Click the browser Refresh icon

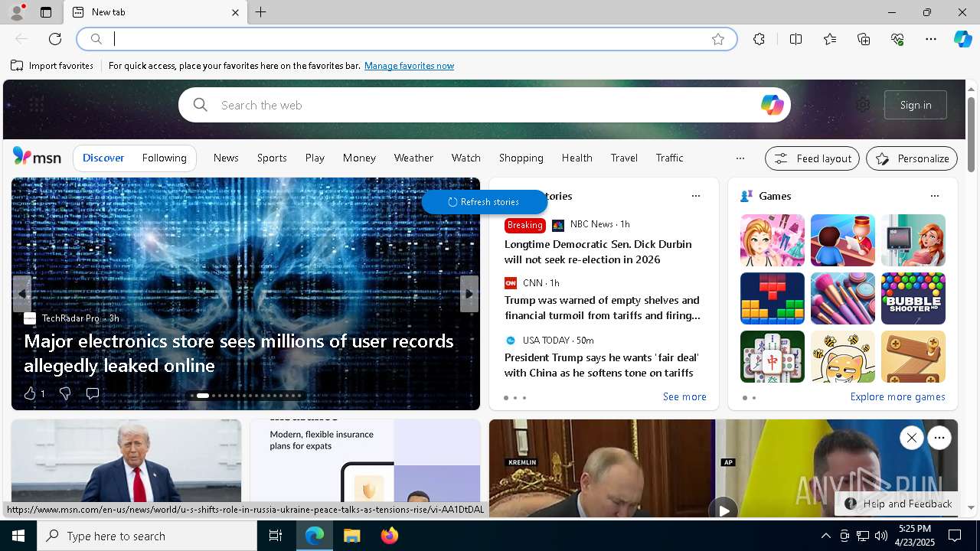(55, 39)
